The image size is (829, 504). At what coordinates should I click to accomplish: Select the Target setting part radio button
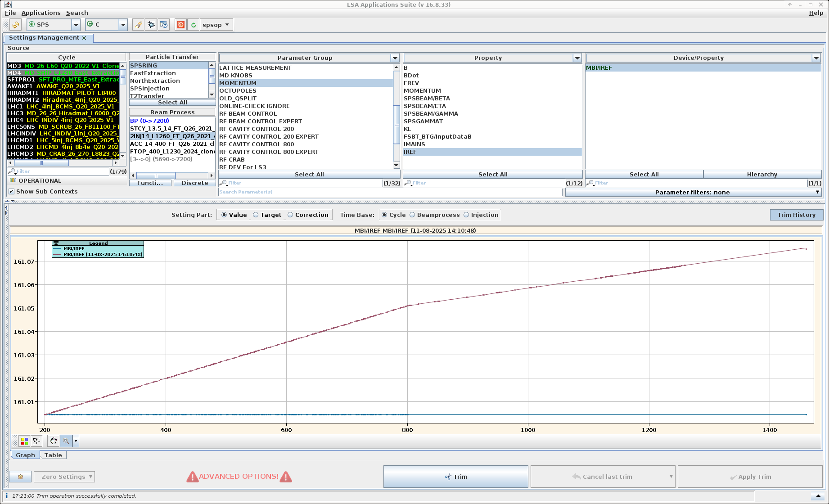point(256,215)
